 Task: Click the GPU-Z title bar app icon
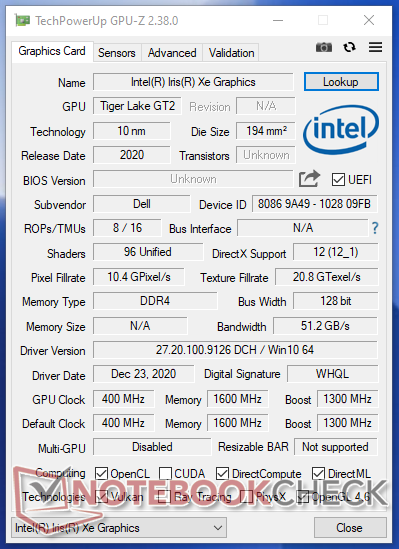[x=23, y=20]
